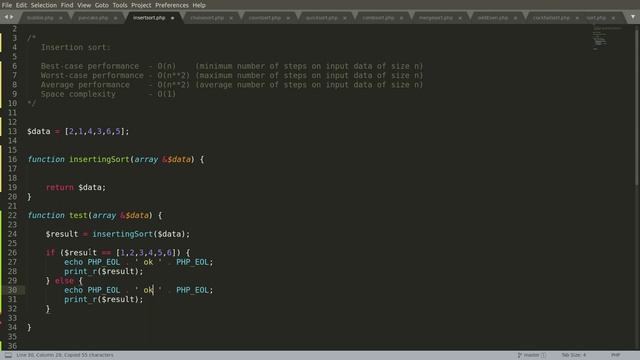
Task: Open the Goto menu
Action: (x=102, y=5)
